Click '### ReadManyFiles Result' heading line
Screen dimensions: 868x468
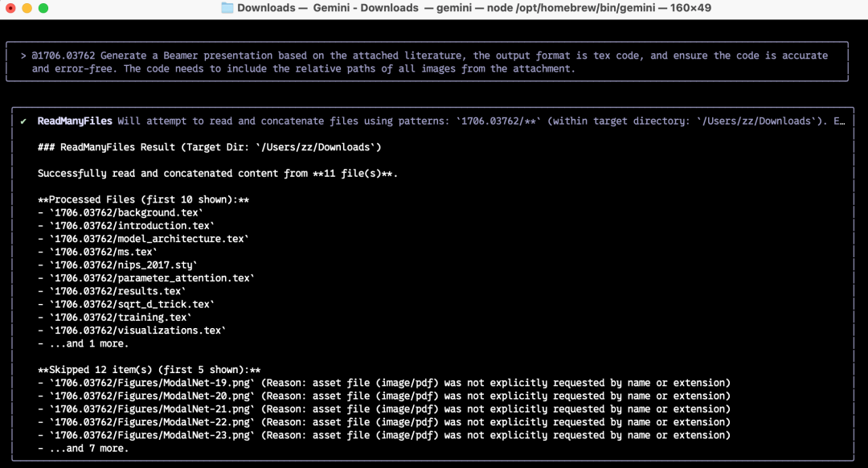(209, 147)
